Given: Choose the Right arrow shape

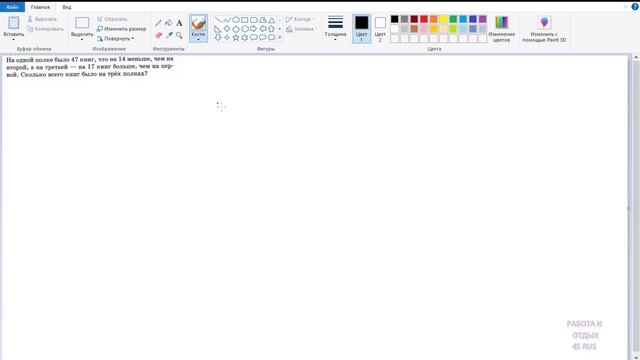Looking at the screenshot, I should click(x=253, y=29).
